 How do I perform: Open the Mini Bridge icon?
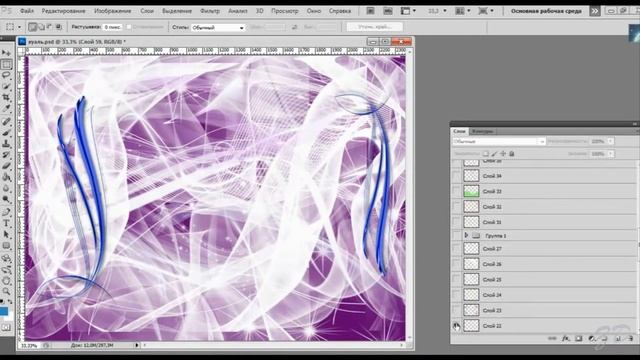[388, 11]
